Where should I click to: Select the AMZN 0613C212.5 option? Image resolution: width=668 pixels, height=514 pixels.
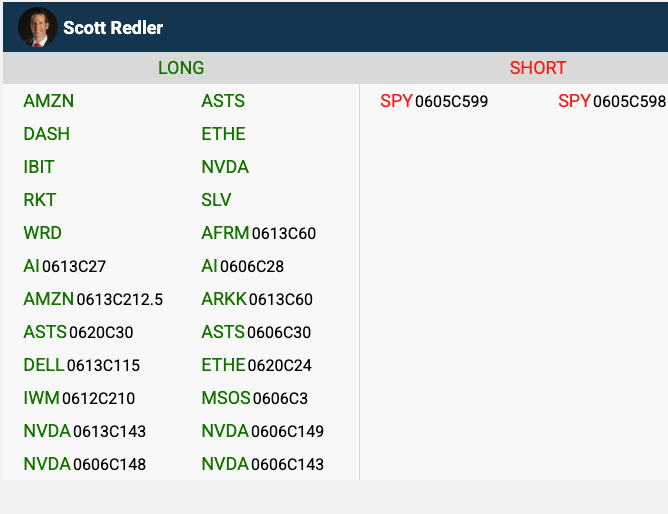[x=93, y=299]
